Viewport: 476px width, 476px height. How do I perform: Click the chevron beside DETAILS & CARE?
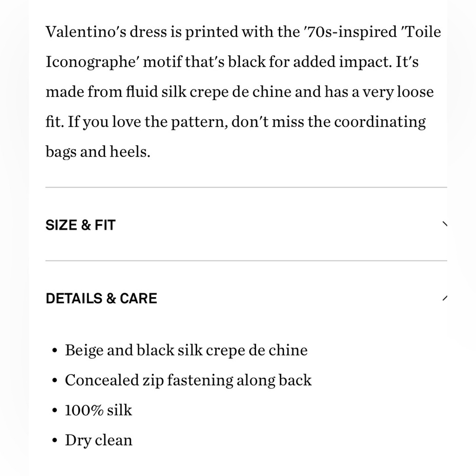[445, 298]
